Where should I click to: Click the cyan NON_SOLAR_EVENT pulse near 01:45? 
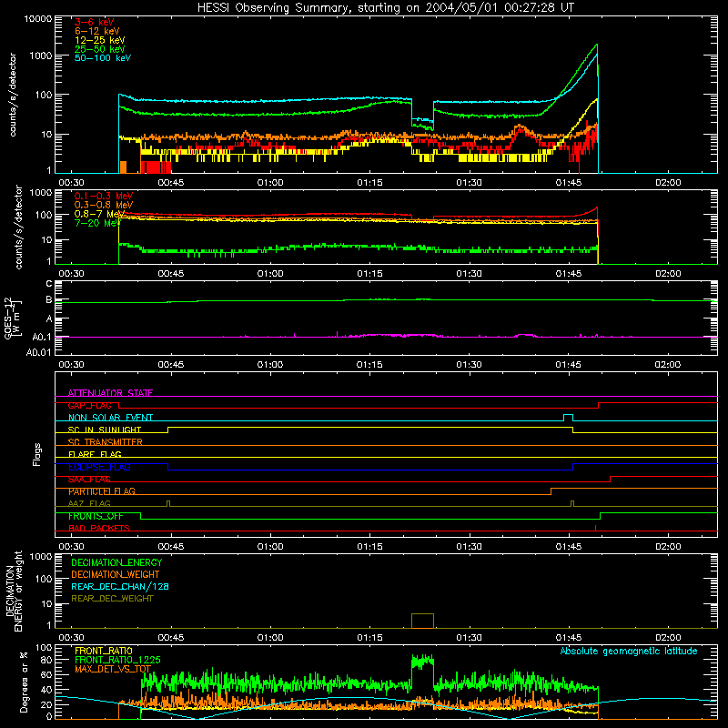tap(568, 418)
